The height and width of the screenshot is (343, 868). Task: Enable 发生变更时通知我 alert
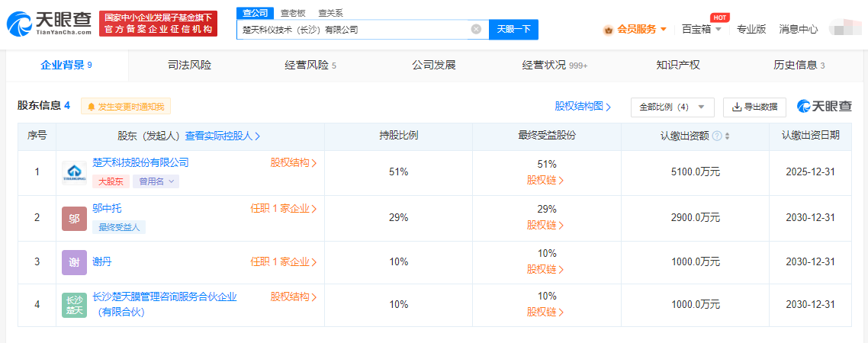tap(127, 107)
